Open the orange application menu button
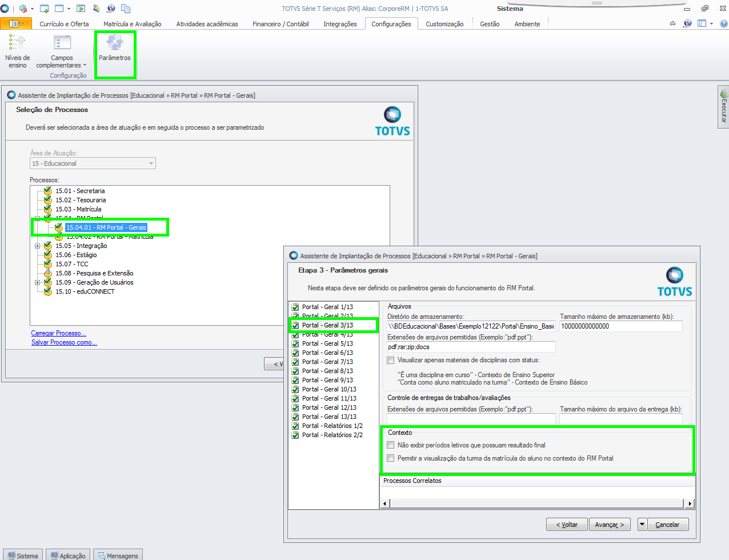Screen dimensions: 729x560 click(x=16, y=24)
